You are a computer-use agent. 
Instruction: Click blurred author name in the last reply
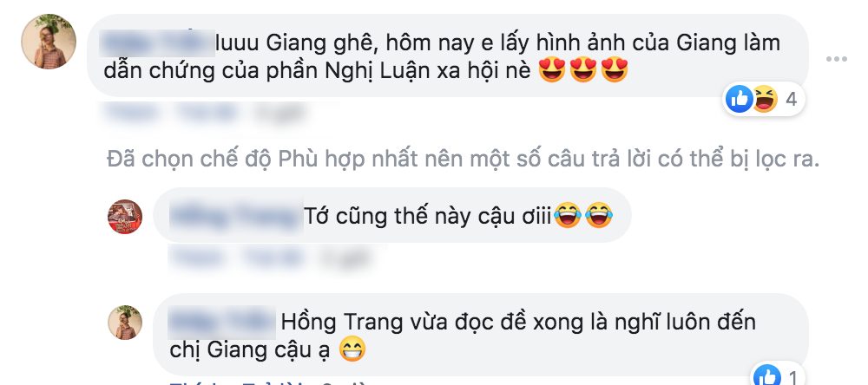[x=221, y=322]
